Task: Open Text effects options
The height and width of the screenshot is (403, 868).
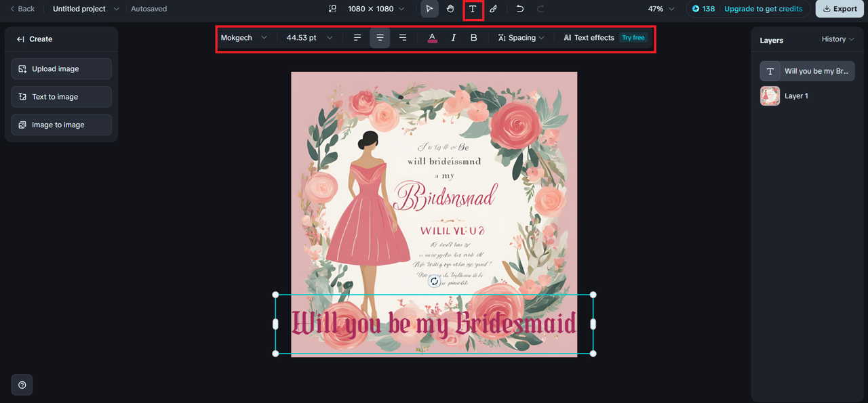Action: click(x=589, y=38)
